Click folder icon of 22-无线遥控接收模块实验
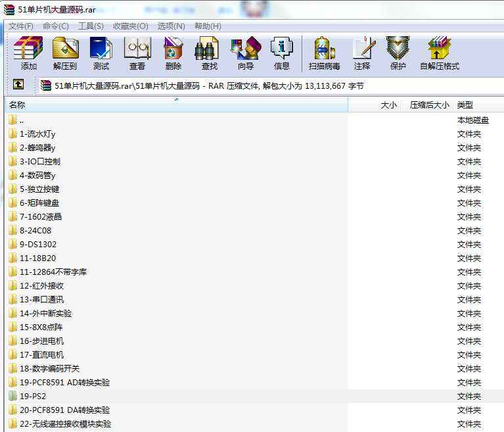 tap(12, 423)
